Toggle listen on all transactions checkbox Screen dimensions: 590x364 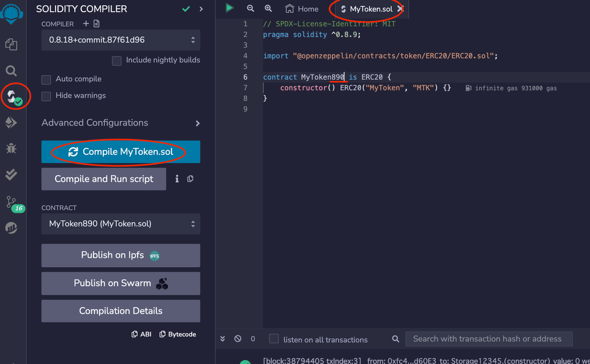[274, 339]
